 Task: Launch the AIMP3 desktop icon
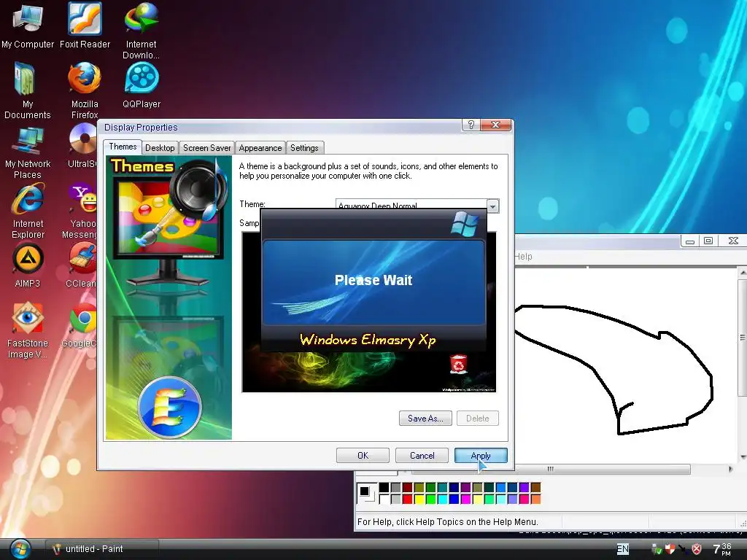pyautogui.click(x=28, y=265)
